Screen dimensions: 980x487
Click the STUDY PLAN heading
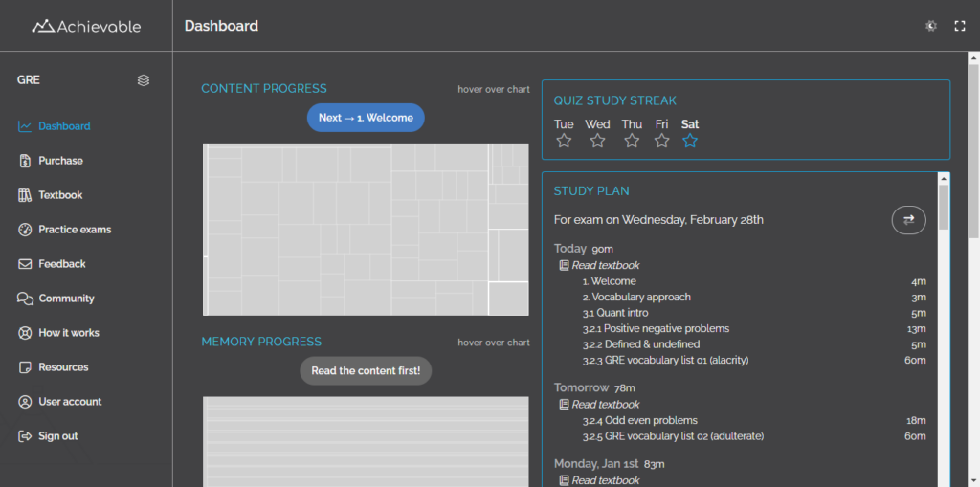coord(591,190)
